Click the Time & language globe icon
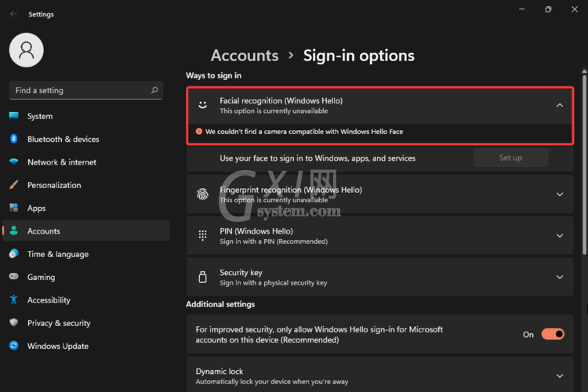 pyautogui.click(x=14, y=253)
